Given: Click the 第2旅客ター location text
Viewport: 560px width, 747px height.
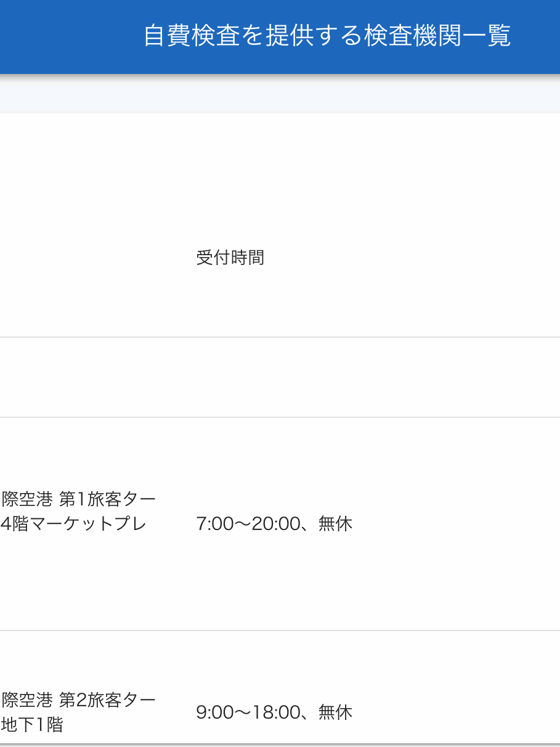Looking at the screenshot, I should (107, 700).
